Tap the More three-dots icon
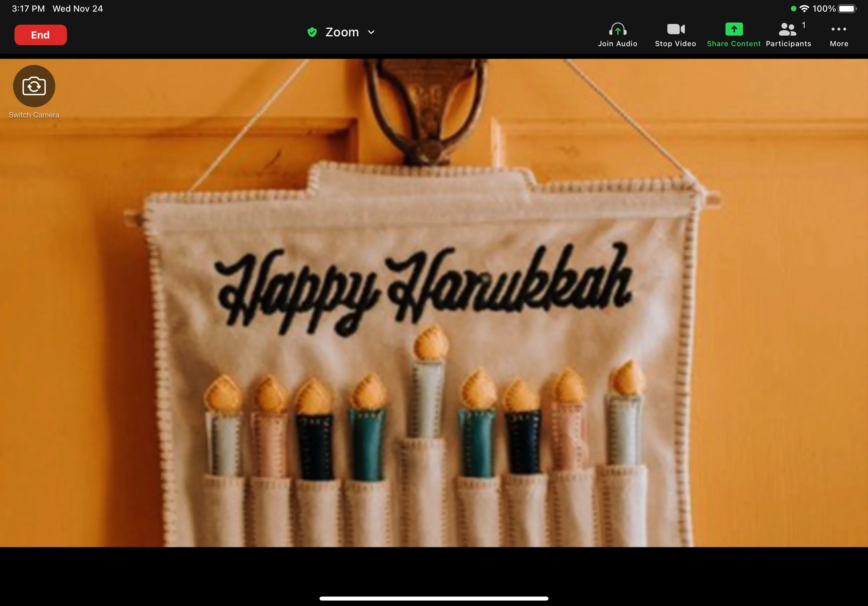The width and height of the screenshot is (868, 606). tap(839, 29)
